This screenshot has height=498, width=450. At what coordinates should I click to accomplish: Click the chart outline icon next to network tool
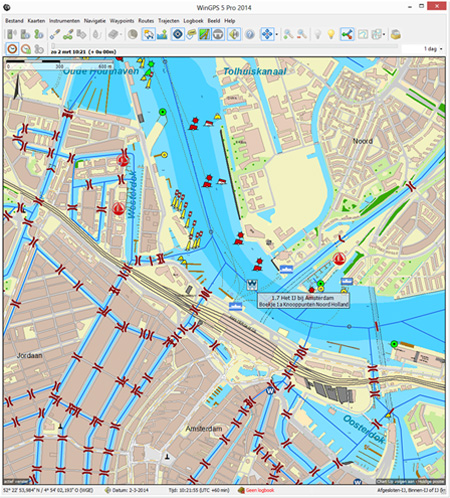[x=363, y=34]
